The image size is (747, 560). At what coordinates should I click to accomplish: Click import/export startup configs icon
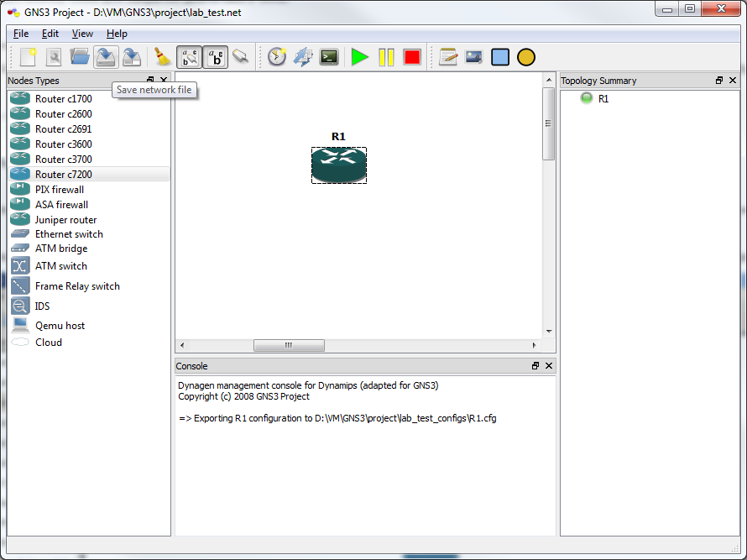point(303,57)
